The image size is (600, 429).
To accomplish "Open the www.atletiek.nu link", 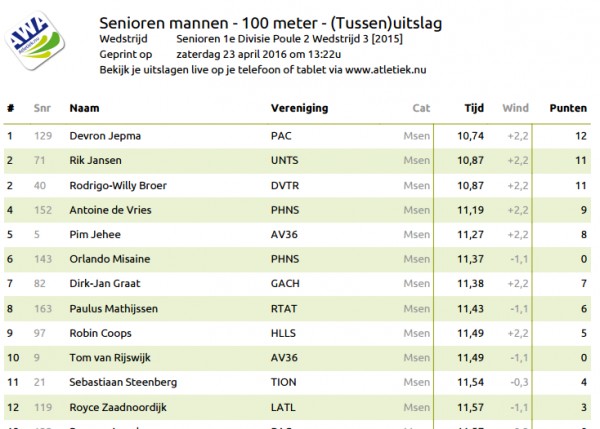I will coord(385,70).
